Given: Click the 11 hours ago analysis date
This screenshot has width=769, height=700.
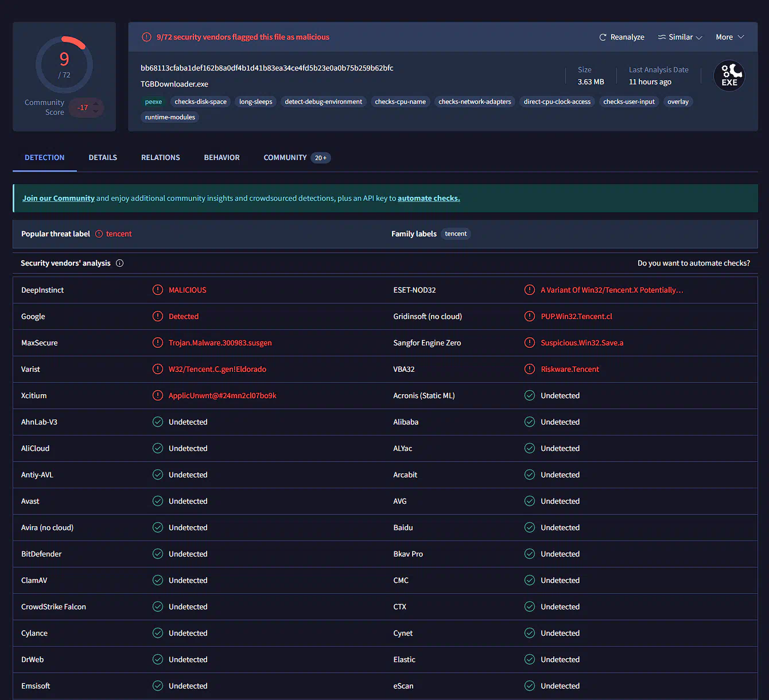Looking at the screenshot, I should (650, 82).
